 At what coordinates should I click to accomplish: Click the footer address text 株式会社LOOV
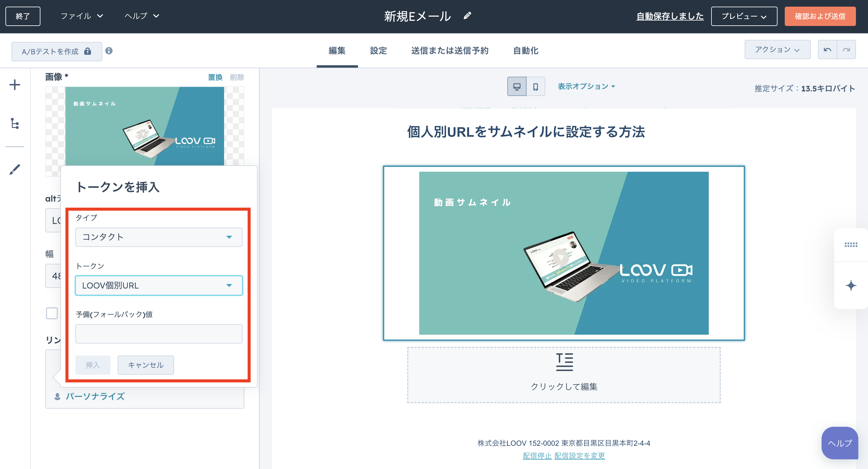pos(564,443)
